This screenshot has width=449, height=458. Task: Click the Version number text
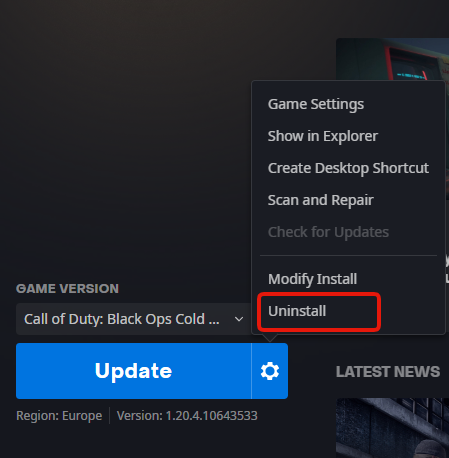click(x=187, y=416)
